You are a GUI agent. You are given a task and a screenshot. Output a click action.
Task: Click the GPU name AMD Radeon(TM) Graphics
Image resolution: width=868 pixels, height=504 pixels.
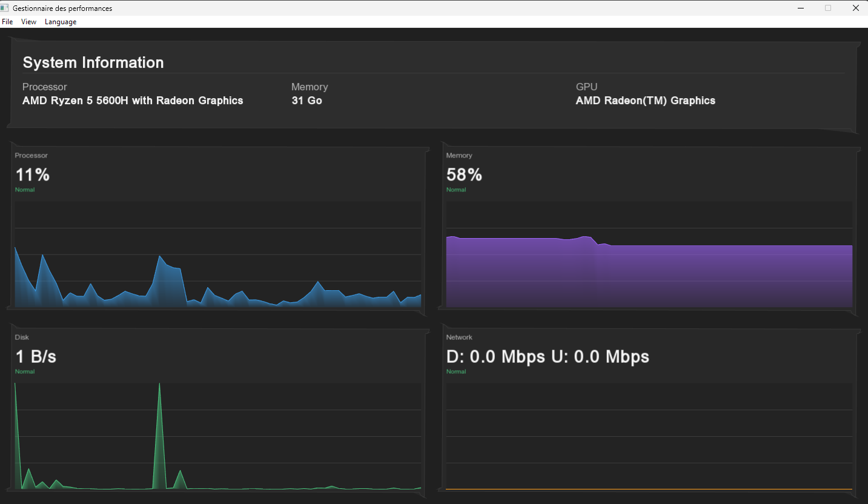pos(645,101)
